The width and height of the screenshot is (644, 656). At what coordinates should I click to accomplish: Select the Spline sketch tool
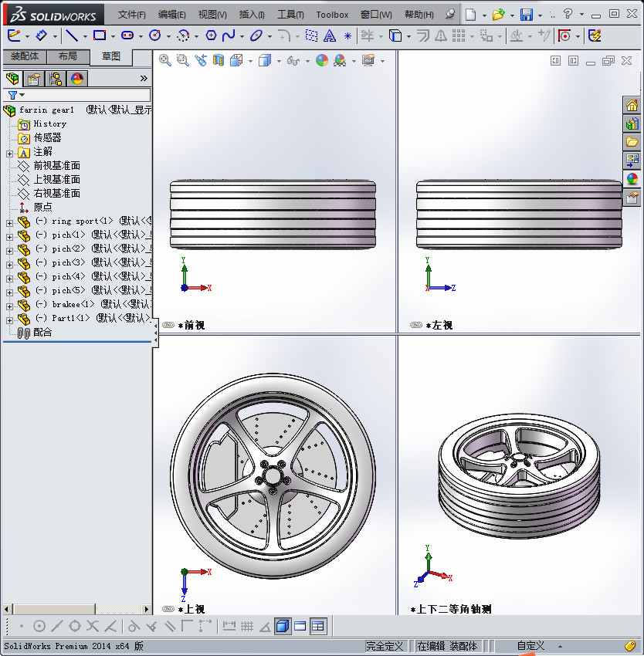click(x=229, y=36)
